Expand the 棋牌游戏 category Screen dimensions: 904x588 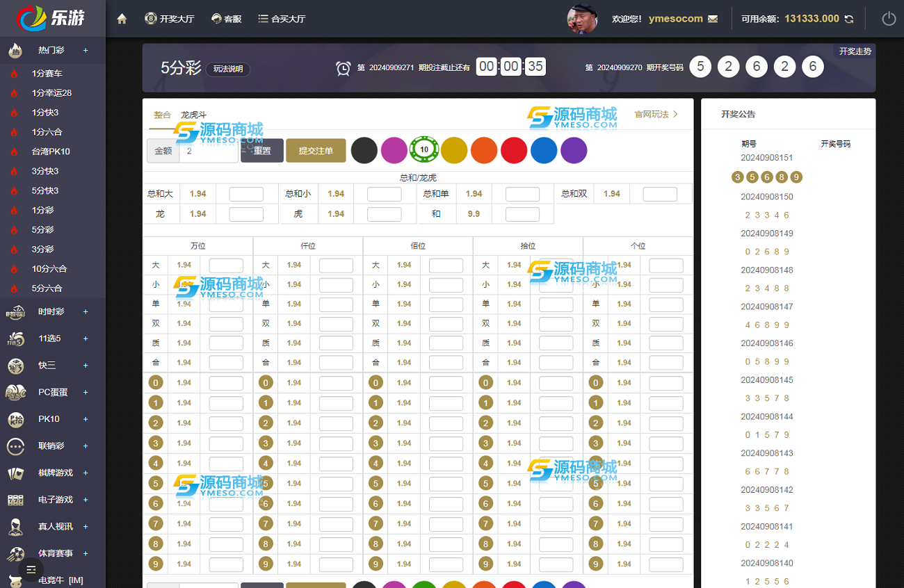86,473
